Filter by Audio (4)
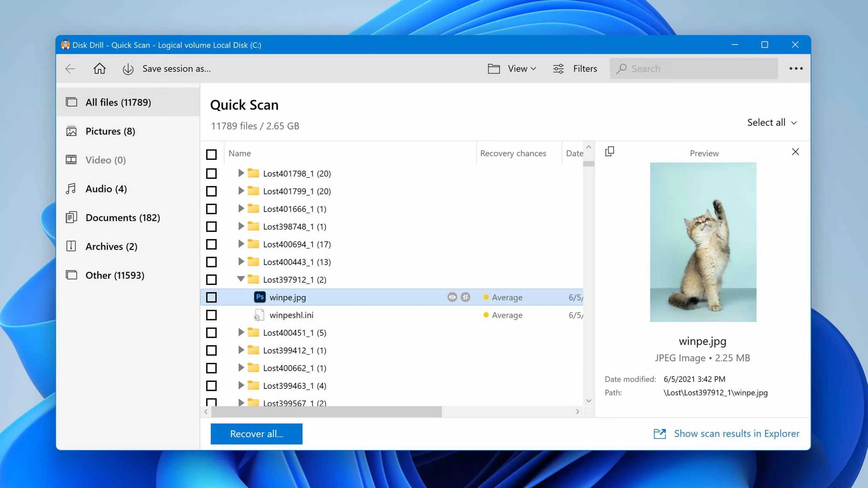Viewport: 868px width, 488px height. click(x=128, y=189)
